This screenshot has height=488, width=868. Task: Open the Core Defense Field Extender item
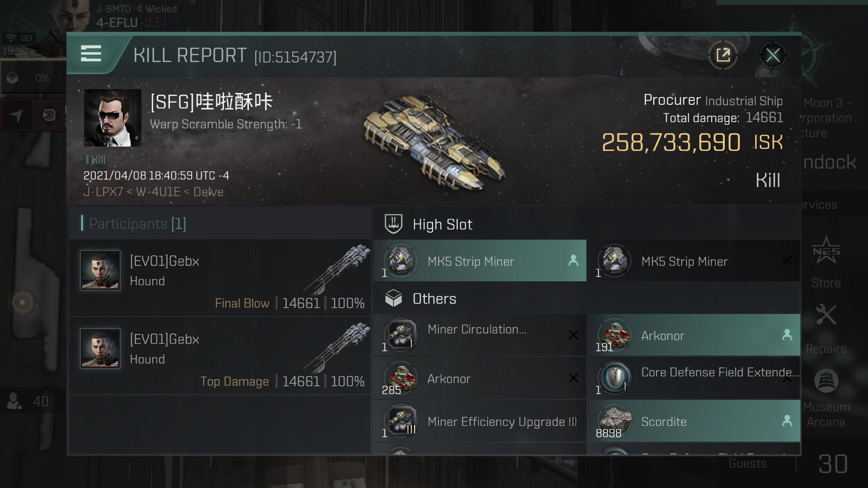tap(693, 378)
